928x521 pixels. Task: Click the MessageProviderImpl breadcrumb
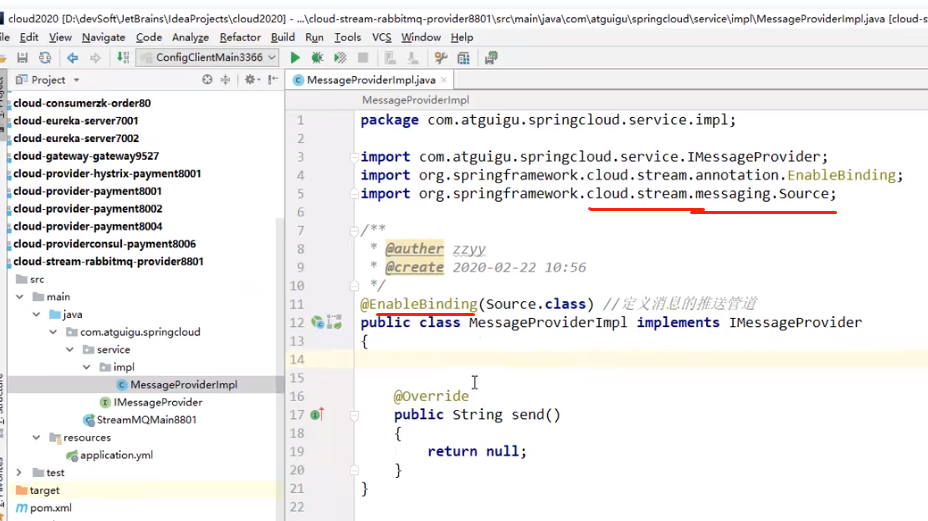(x=415, y=100)
